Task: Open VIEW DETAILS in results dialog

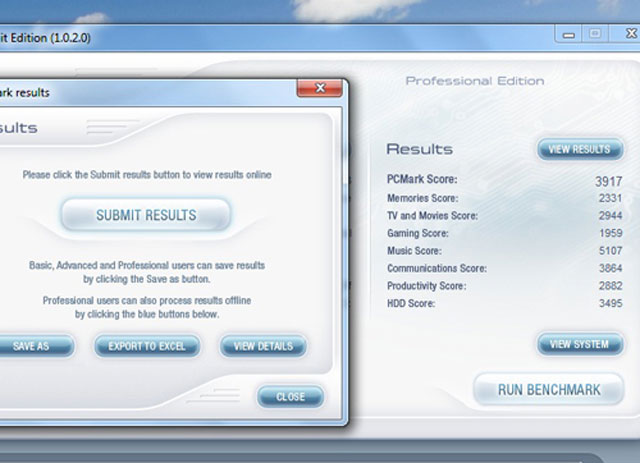Action: click(x=263, y=346)
